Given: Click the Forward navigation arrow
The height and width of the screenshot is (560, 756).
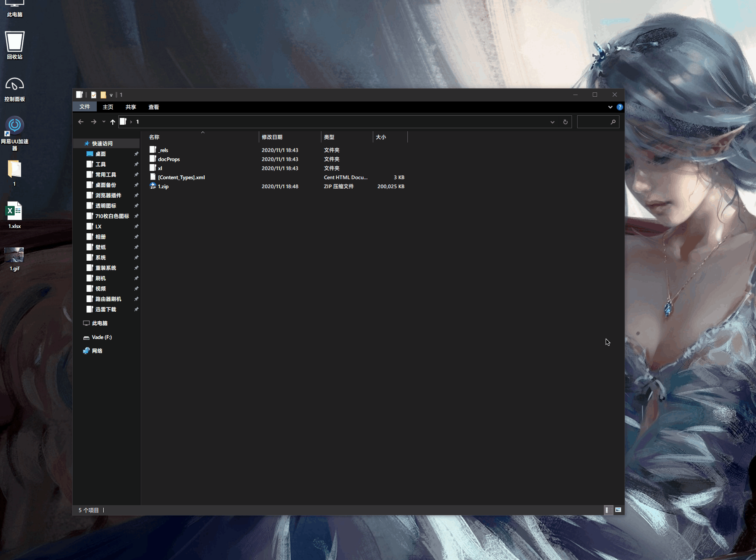Looking at the screenshot, I should 94,122.
